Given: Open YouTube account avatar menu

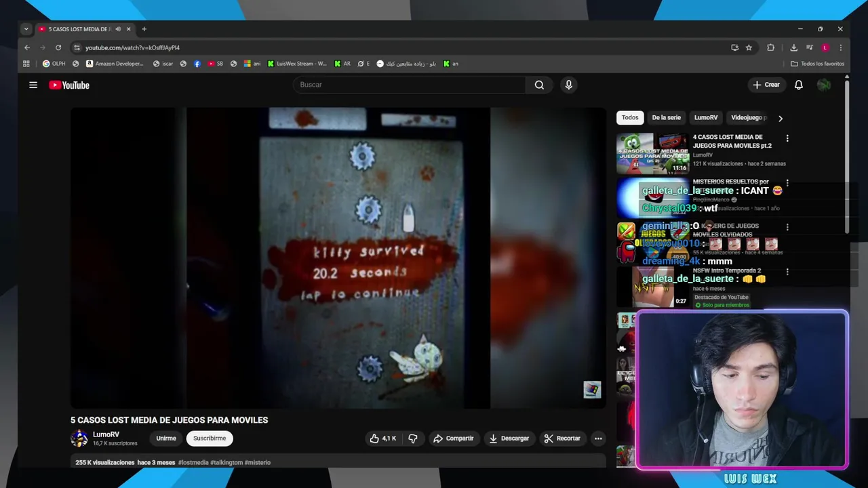Looking at the screenshot, I should coord(824,85).
